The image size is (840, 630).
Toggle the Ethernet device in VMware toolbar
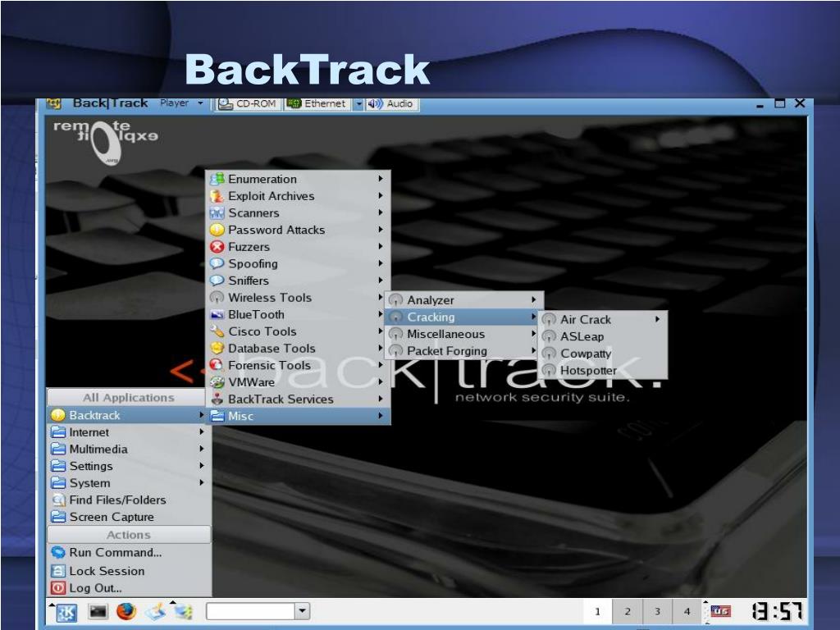[317, 104]
